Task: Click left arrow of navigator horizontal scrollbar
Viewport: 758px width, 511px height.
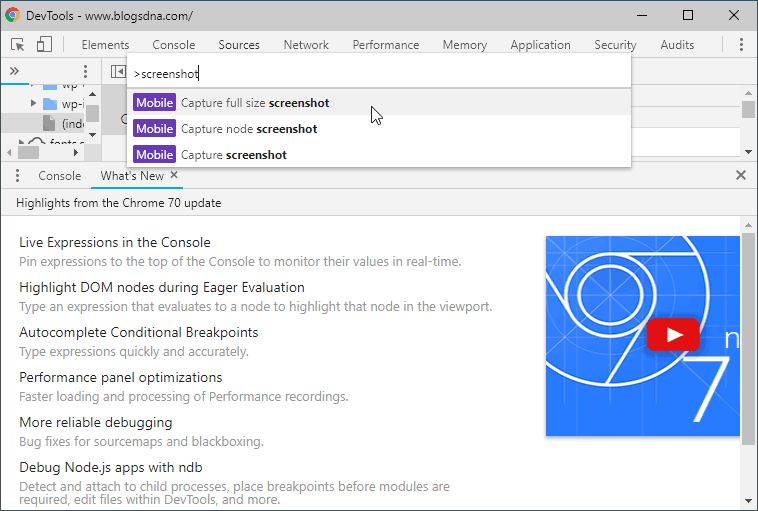Action: point(10,153)
